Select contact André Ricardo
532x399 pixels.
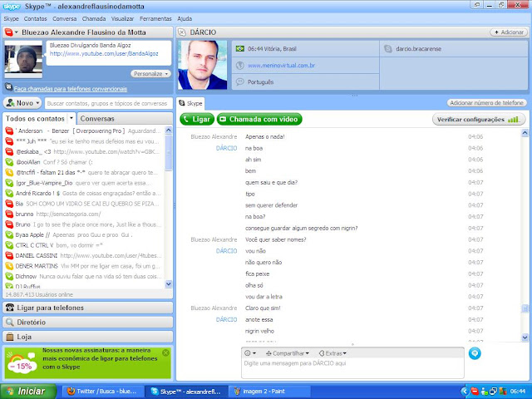click(x=83, y=193)
